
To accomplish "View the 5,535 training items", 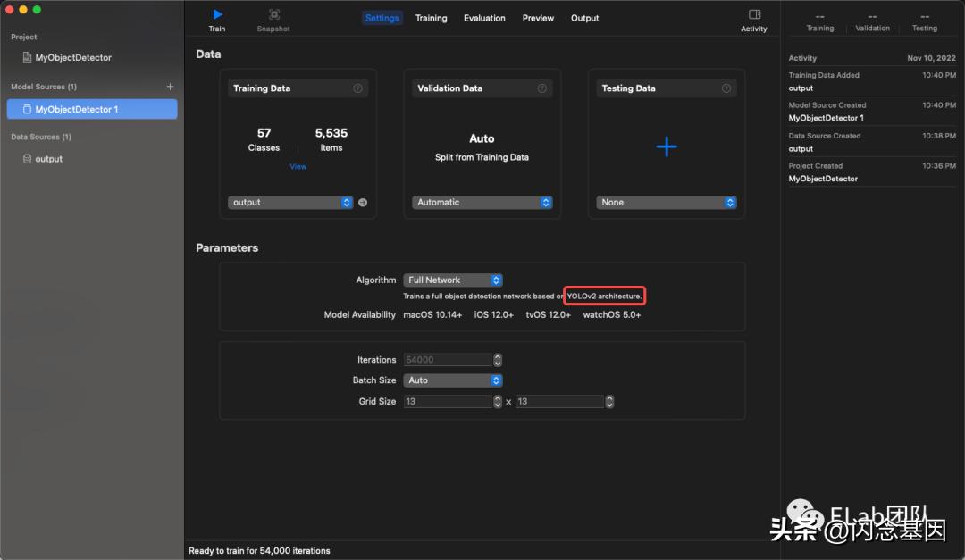I will 297,166.
